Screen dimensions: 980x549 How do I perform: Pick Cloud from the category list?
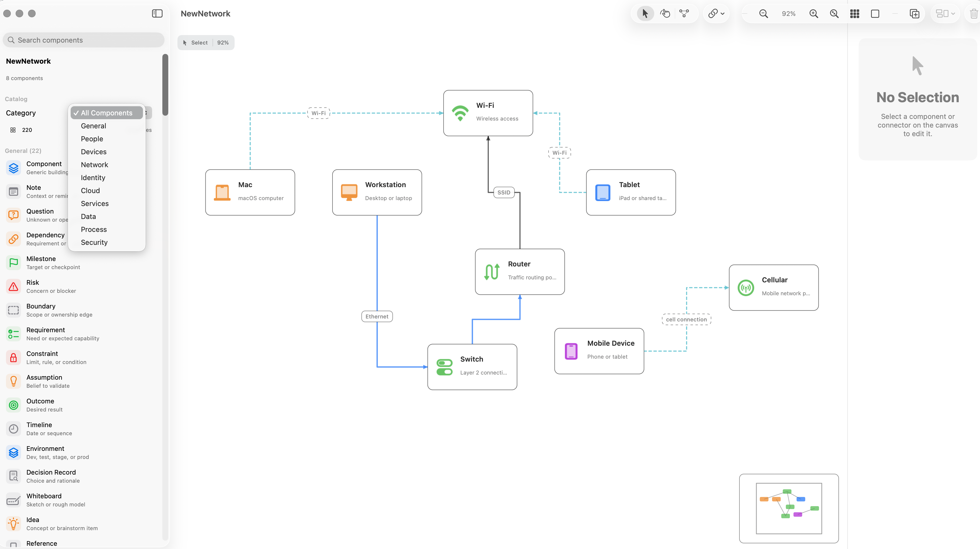[x=107, y=191]
